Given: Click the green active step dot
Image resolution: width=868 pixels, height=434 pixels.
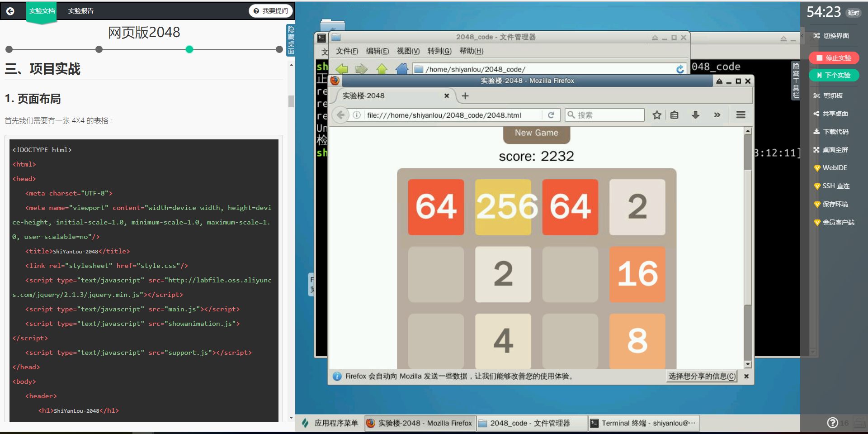Looking at the screenshot, I should pos(189,49).
